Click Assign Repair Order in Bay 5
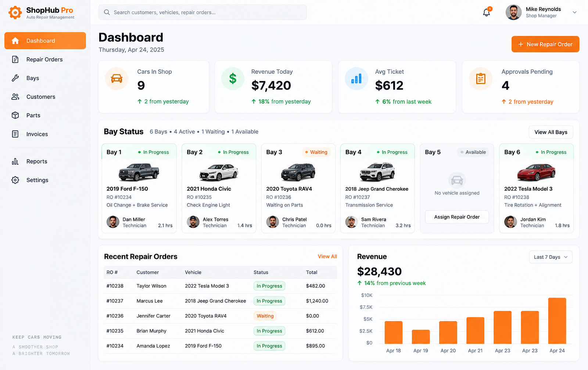This screenshot has width=588, height=370. click(x=457, y=217)
